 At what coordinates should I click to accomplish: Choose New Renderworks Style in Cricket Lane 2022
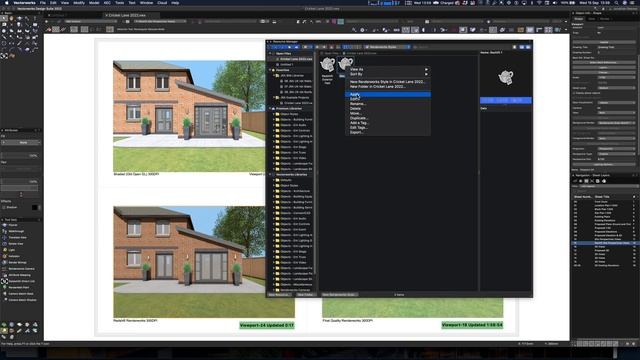point(388,82)
